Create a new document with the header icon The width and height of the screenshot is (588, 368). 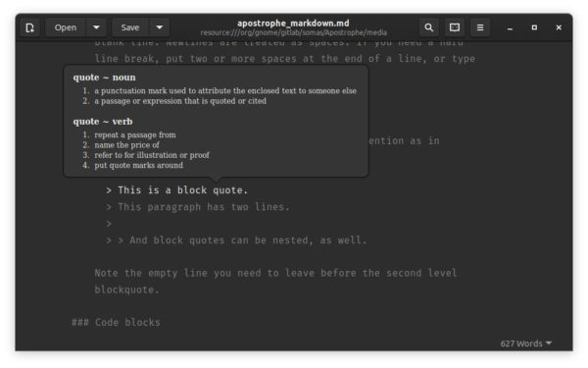pos(30,27)
